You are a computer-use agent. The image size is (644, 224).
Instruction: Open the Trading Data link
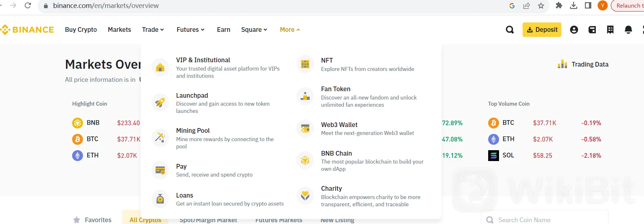583,64
